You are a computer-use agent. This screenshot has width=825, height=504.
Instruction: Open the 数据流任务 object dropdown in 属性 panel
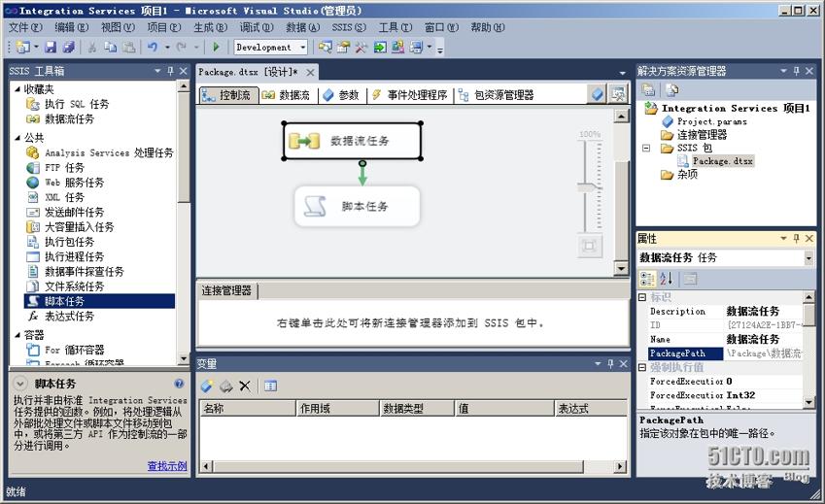tap(808, 257)
